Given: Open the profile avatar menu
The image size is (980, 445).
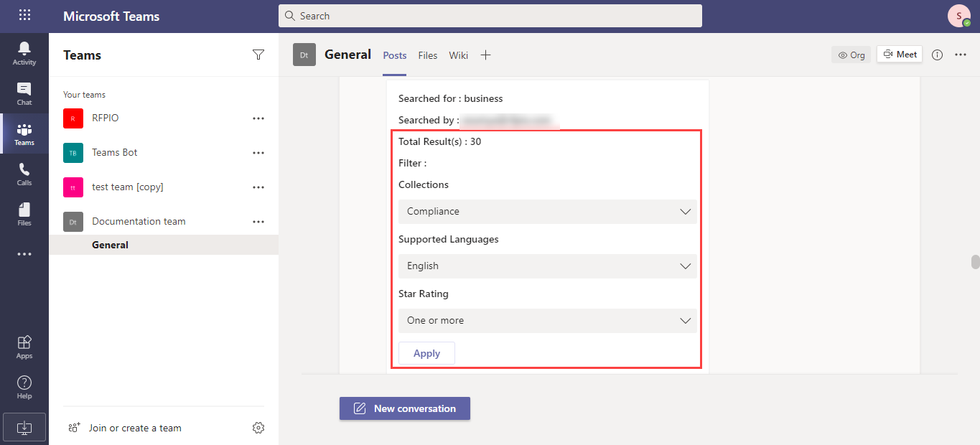Looking at the screenshot, I should click(x=959, y=16).
